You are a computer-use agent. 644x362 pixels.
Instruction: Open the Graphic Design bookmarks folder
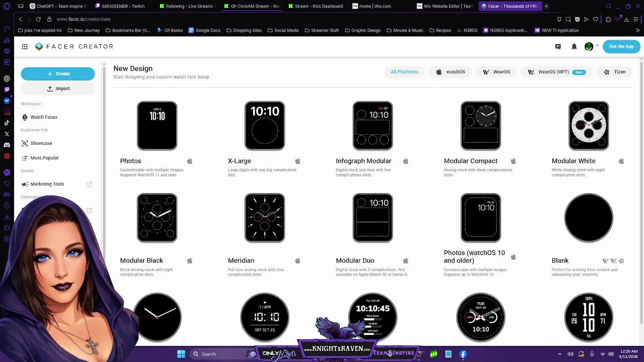click(x=362, y=30)
